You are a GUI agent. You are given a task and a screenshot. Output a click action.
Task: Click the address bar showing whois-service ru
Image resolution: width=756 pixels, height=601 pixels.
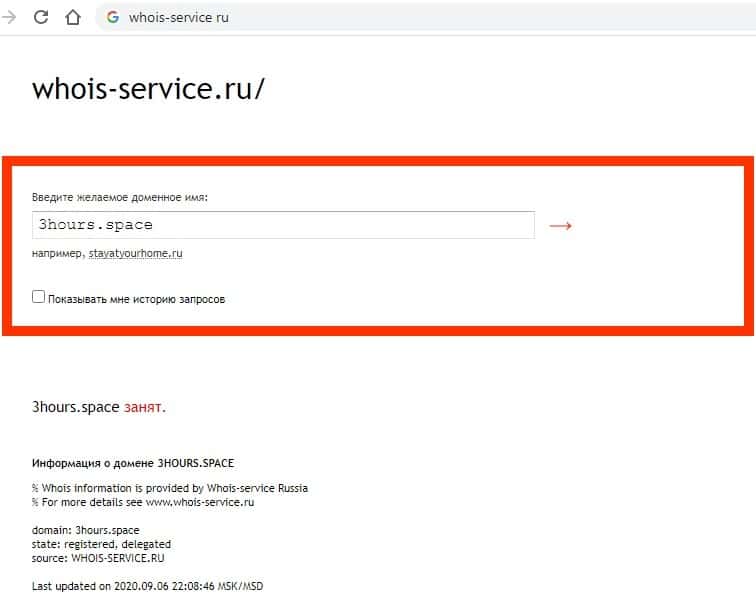coord(427,17)
